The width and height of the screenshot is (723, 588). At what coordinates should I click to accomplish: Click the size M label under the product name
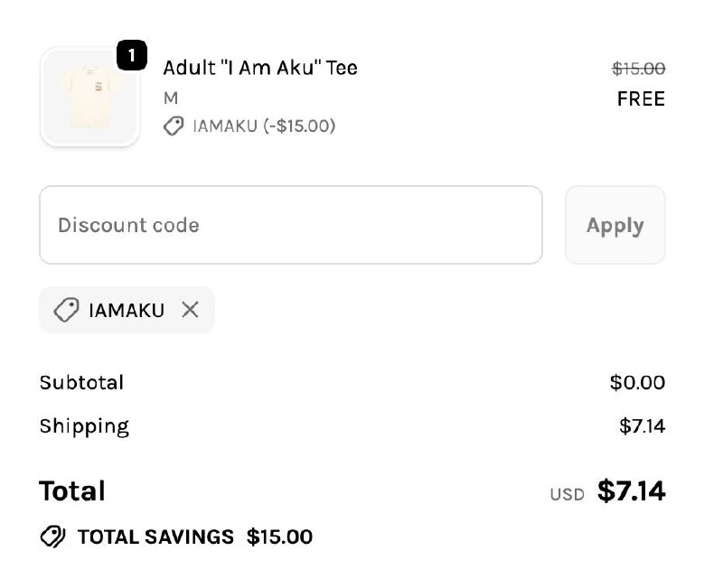click(170, 98)
